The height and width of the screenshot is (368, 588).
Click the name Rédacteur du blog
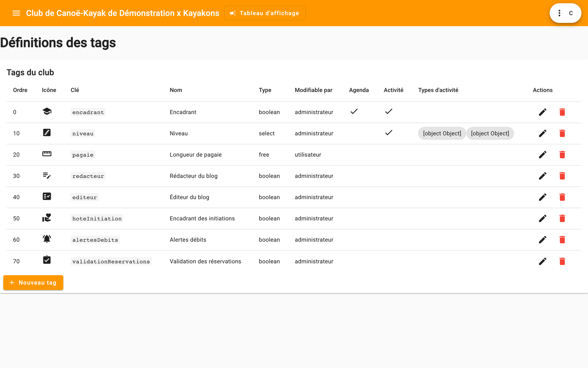point(194,176)
